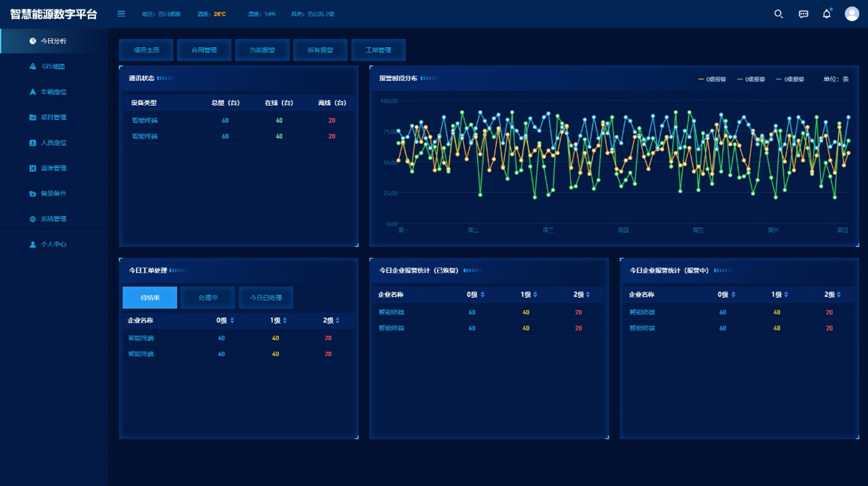Open GIS地图 from the sidebar

click(x=54, y=67)
